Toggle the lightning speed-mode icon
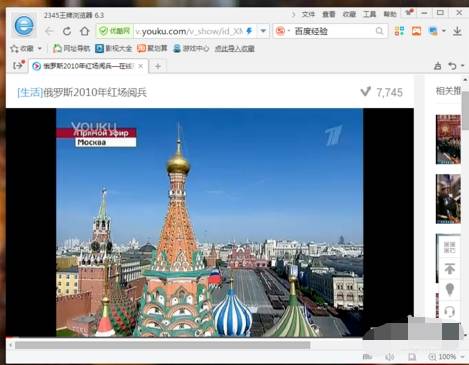The width and height of the screenshot is (469, 365). [x=249, y=31]
